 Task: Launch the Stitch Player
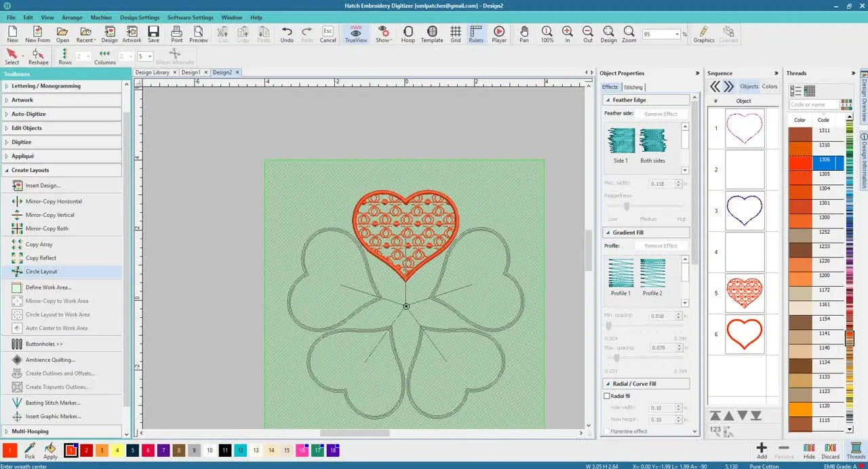pyautogui.click(x=498, y=33)
